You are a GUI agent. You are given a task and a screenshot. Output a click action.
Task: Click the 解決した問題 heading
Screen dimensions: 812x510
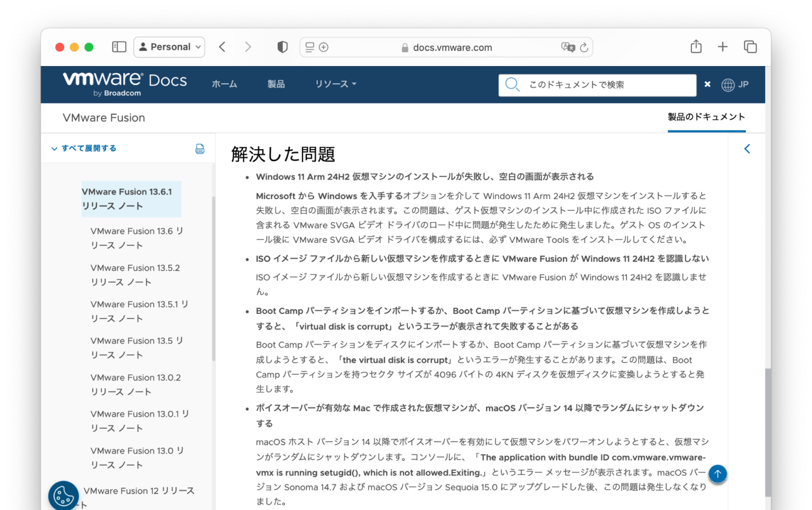click(283, 154)
